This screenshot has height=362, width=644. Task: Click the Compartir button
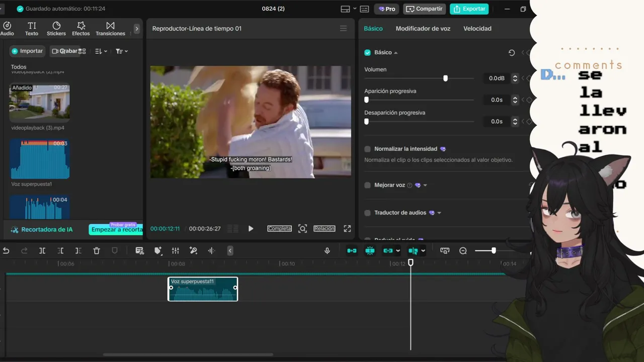pyautogui.click(x=425, y=9)
